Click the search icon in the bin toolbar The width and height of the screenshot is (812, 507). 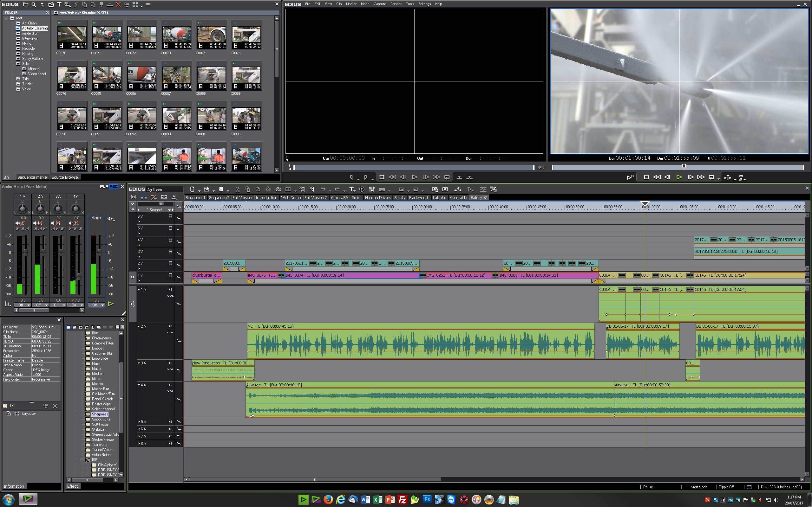pos(34,4)
